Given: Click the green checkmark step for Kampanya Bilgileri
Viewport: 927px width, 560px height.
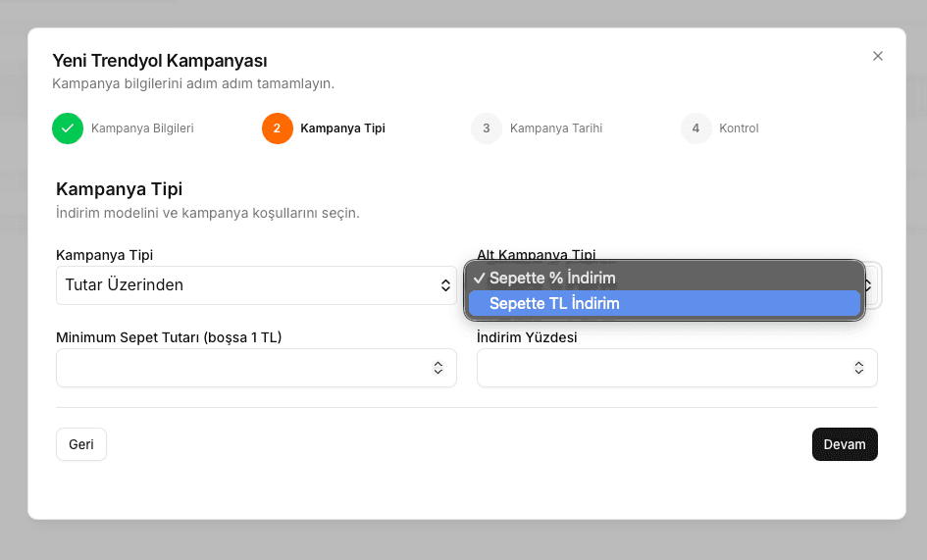Looking at the screenshot, I should point(68,128).
